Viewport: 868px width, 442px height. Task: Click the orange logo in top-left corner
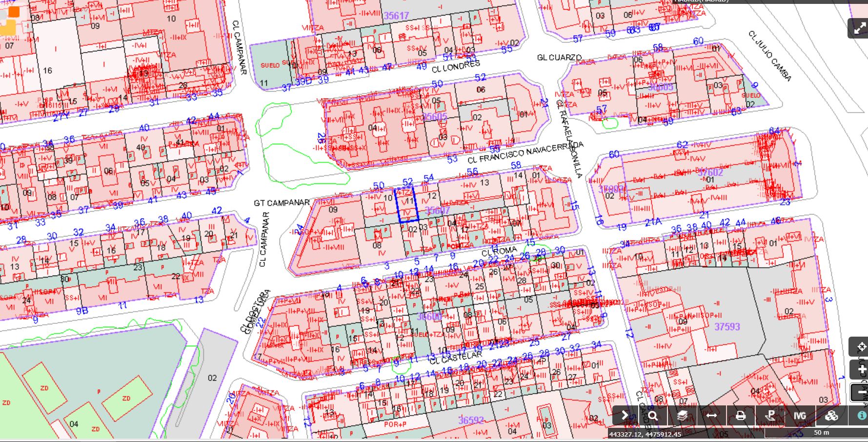click(x=10, y=20)
